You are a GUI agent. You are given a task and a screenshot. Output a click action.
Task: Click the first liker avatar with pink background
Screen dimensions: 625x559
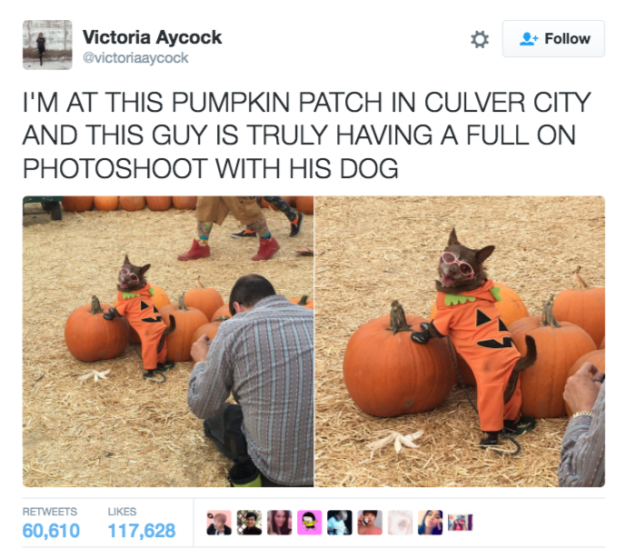[x=219, y=523]
